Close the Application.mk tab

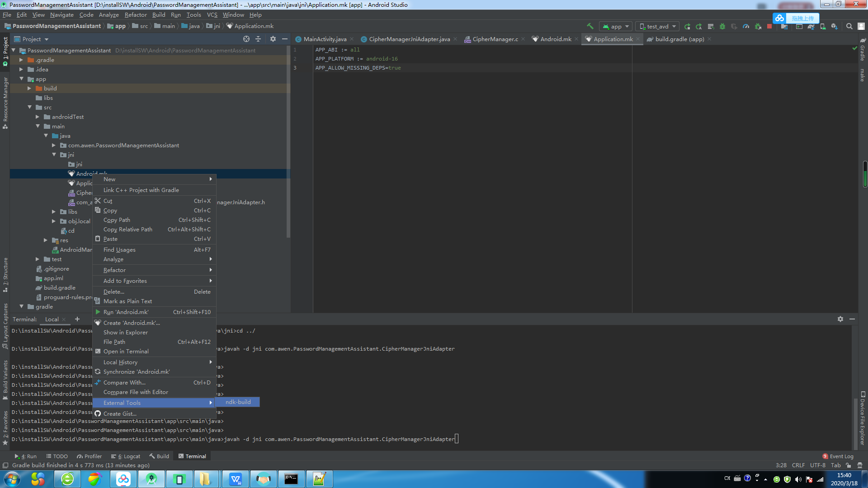pos(638,39)
